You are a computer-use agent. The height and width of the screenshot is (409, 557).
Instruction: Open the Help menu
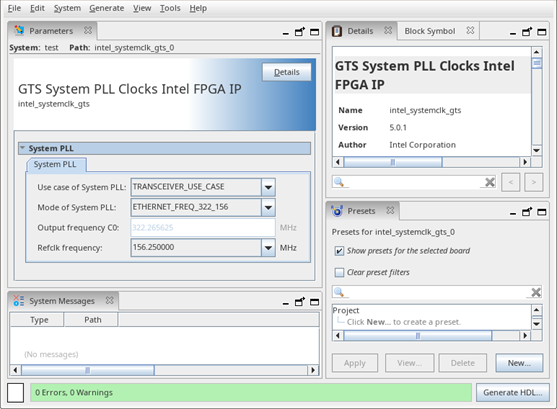click(198, 8)
